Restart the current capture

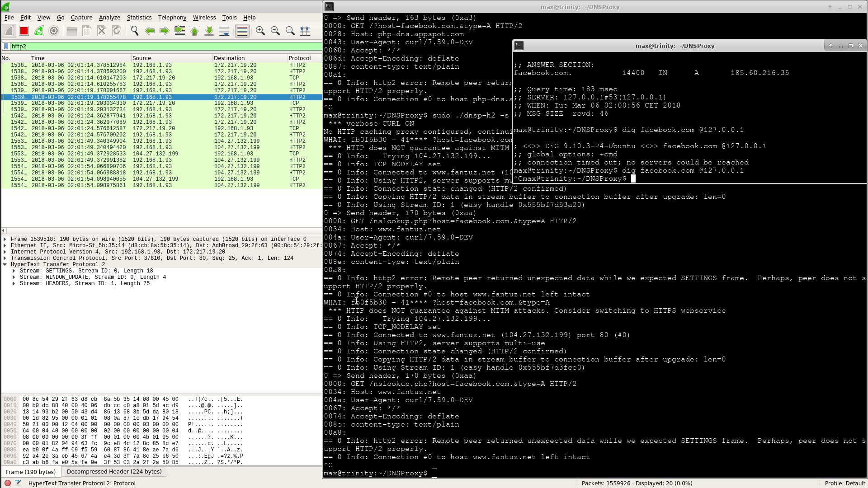[x=39, y=31]
